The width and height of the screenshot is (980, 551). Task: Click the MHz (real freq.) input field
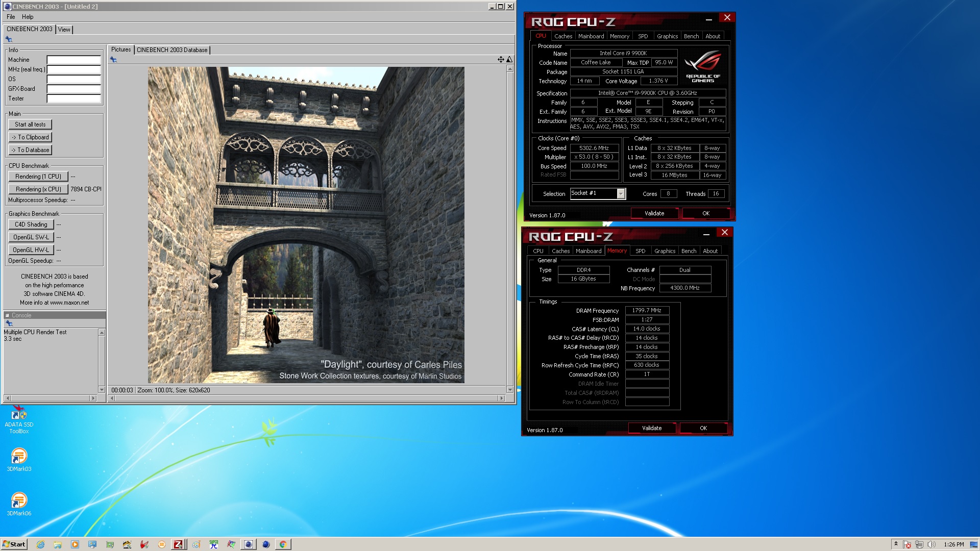(x=73, y=69)
